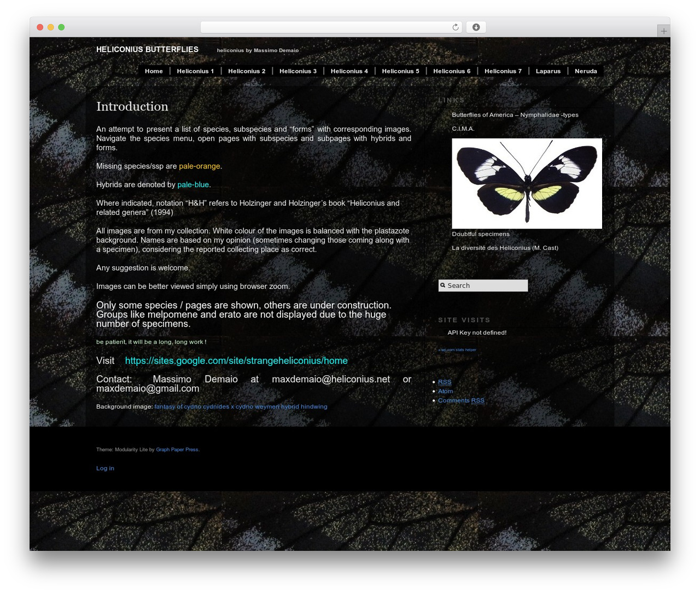700x593 pixels.
Task: Click the 'Theme: Modularity Lite by' footer text
Action: [125, 450]
